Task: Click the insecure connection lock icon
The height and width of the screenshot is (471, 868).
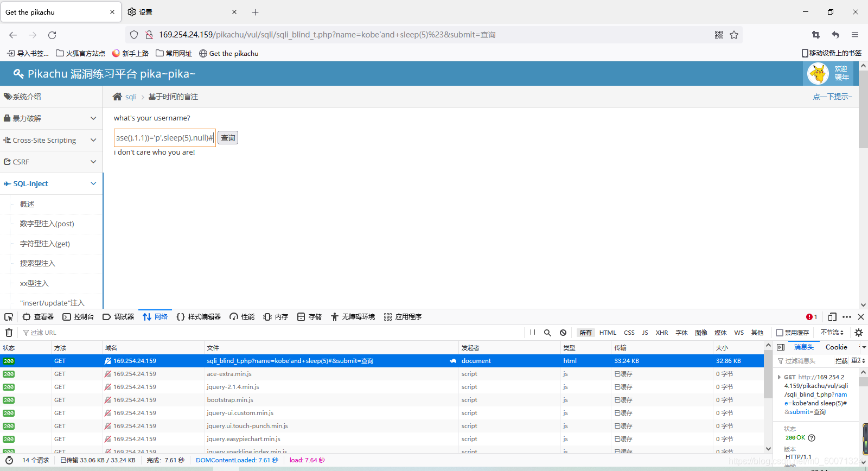Action: (x=149, y=35)
